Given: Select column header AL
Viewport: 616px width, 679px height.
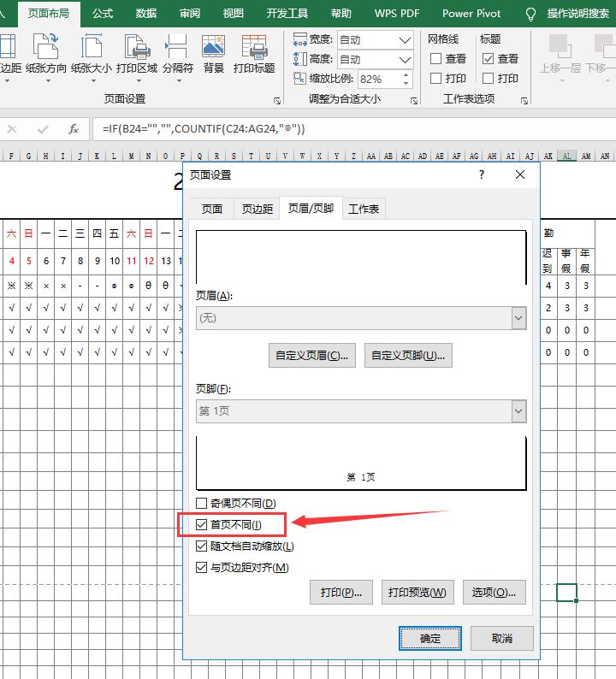Looking at the screenshot, I should [566, 156].
